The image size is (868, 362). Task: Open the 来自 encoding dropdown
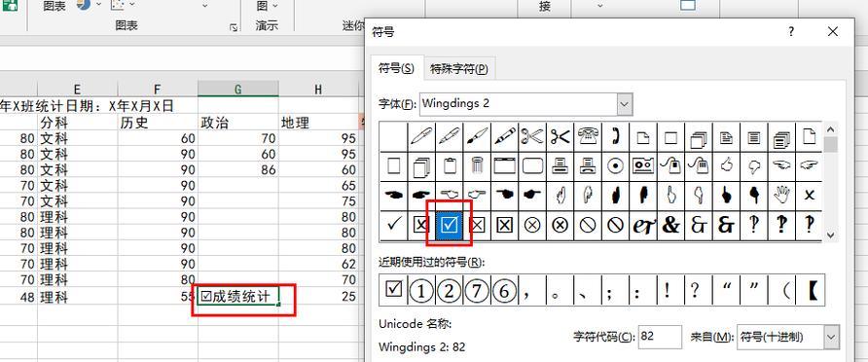[831, 337]
